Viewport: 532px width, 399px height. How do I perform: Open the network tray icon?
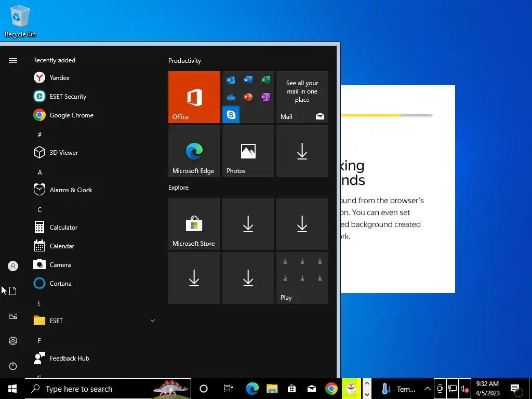(x=453, y=389)
